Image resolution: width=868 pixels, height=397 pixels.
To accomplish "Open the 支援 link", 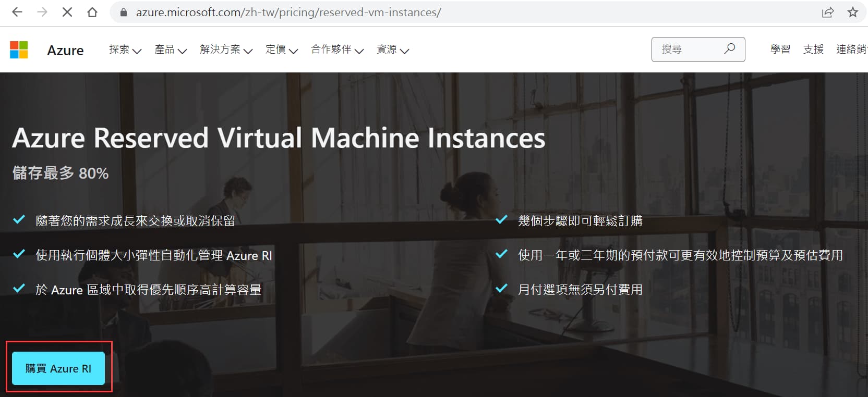I will pyautogui.click(x=813, y=49).
